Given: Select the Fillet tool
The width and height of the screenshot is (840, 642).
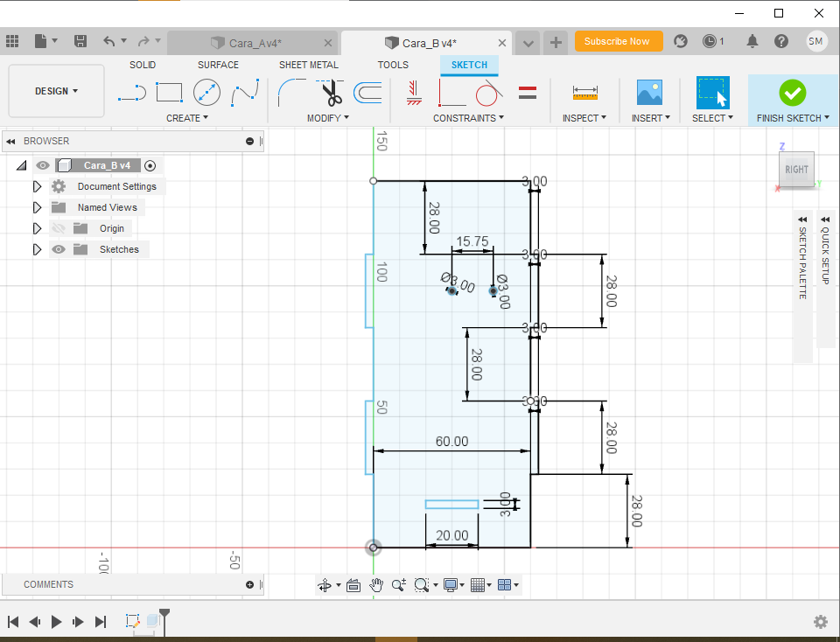Looking at the screenshot, I should 292,93.
